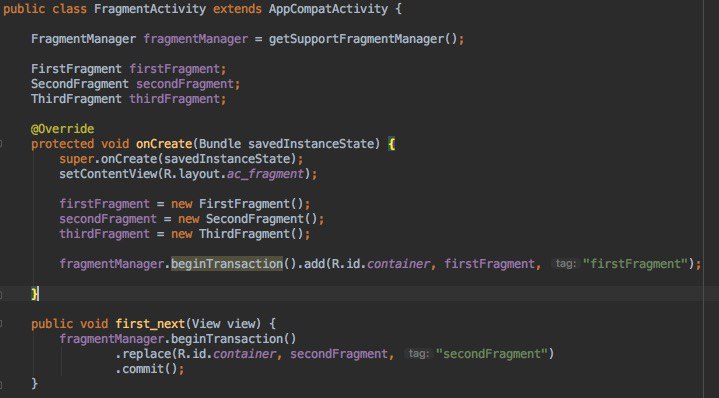
Task: Click the @Override annotation
Action: pos(62,129)
